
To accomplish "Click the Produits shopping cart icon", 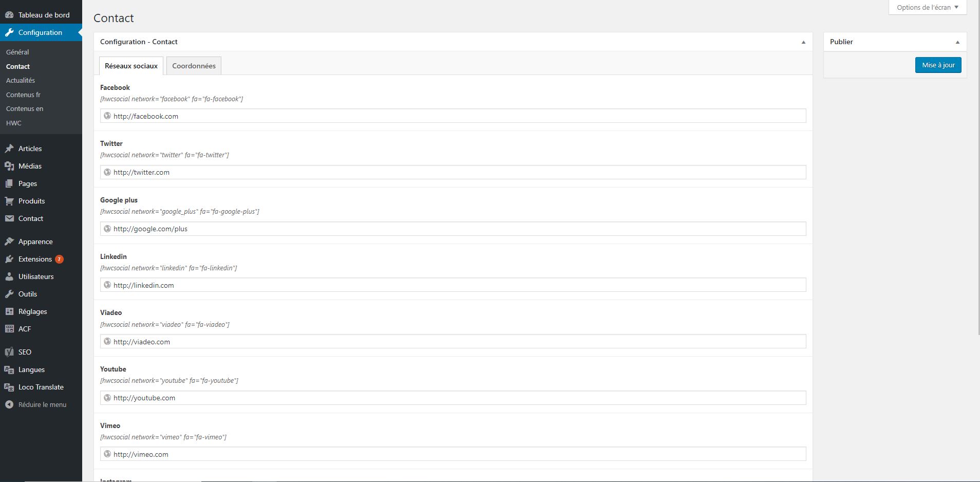I will click(9, 201).
